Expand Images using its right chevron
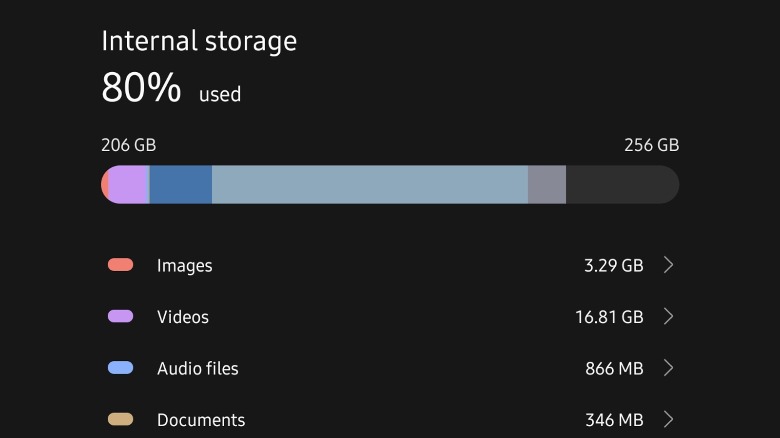Viewport: 780px width, 438px height. 669,265
